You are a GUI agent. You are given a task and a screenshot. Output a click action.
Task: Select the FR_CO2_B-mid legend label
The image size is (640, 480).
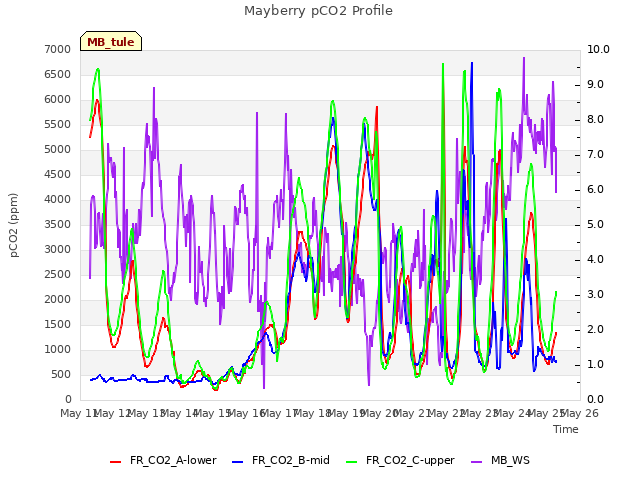click(x=291, y=460)
